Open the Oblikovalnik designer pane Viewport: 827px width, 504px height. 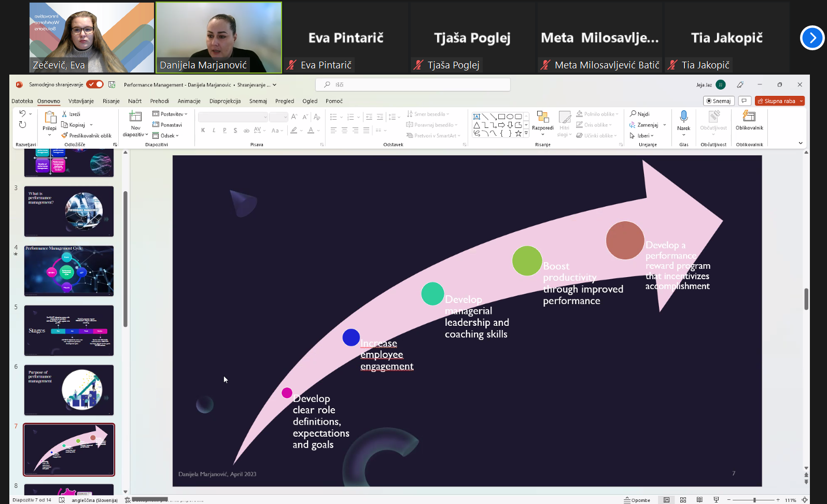tap(749, 117)
